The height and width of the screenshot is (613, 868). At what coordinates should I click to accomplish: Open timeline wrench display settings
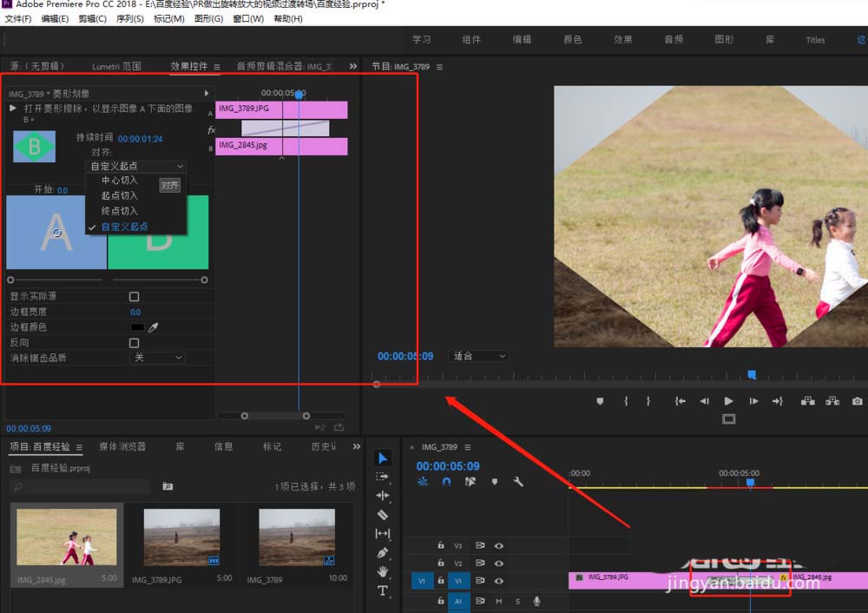click(x=518, y=482)
